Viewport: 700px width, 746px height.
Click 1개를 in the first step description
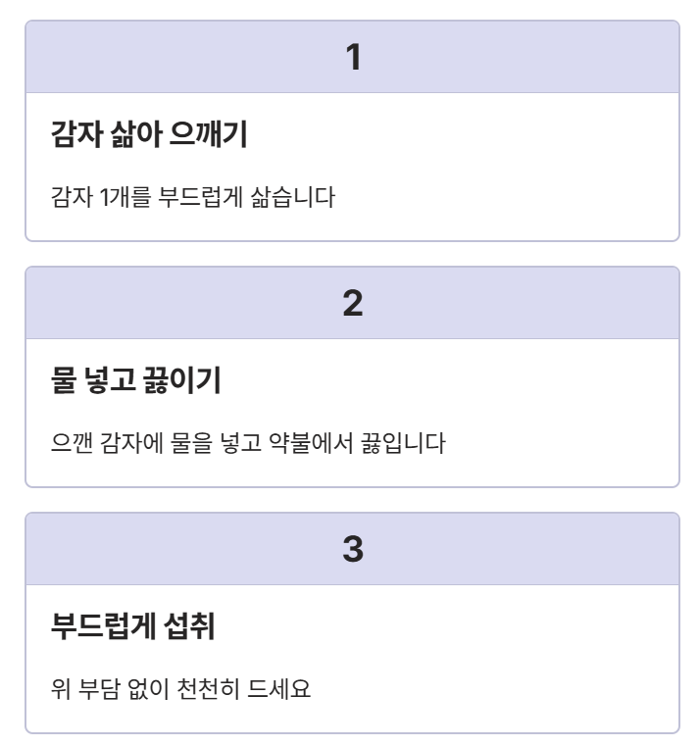pos(125,197)
